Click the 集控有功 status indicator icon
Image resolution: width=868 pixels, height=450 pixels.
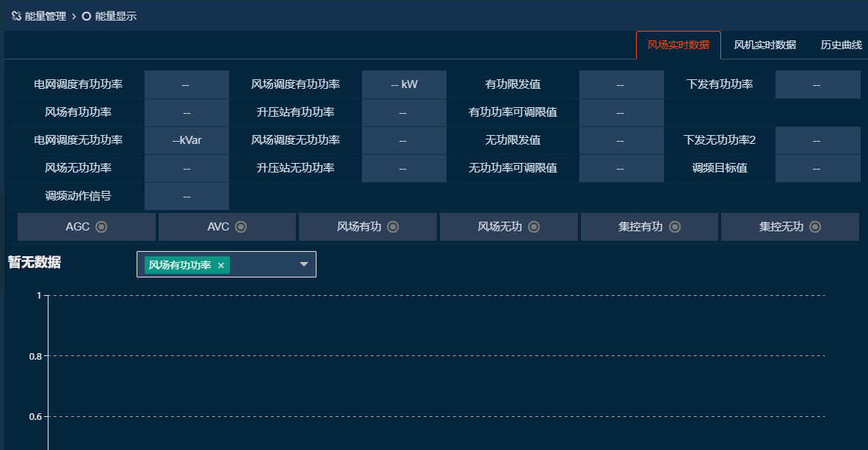[x=674, y=227]
